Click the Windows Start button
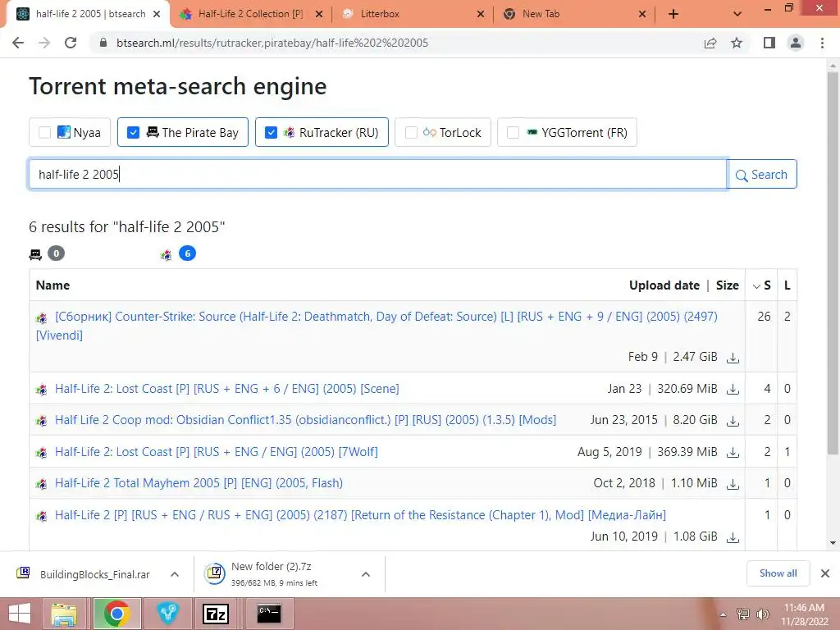The image size is (840, 630). (x=20, y=614)
